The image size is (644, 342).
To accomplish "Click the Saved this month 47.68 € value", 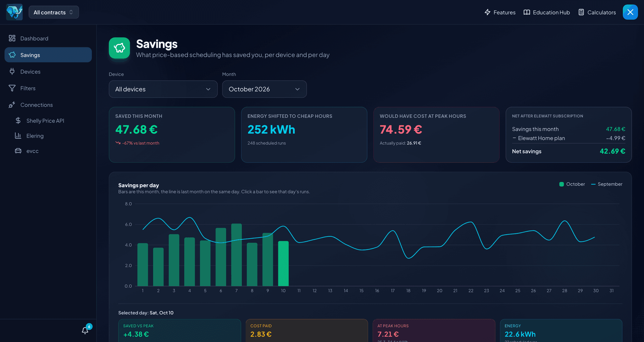I will click(136, 129).
